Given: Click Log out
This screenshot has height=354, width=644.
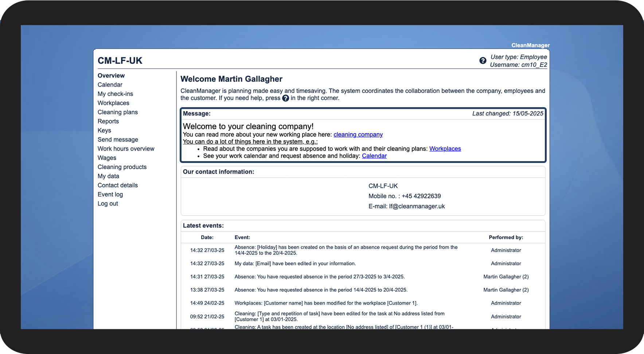Looking at the screenshot, I should coord(108,203).
